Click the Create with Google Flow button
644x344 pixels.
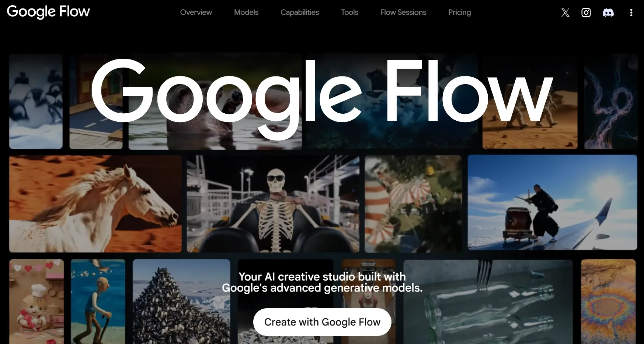(x=322, y=322)
